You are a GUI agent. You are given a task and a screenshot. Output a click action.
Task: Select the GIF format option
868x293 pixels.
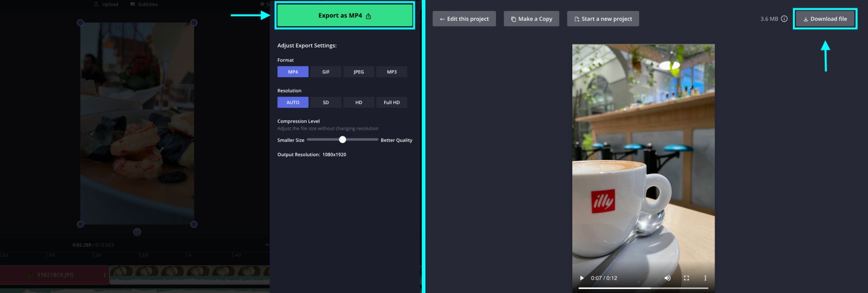325,72
